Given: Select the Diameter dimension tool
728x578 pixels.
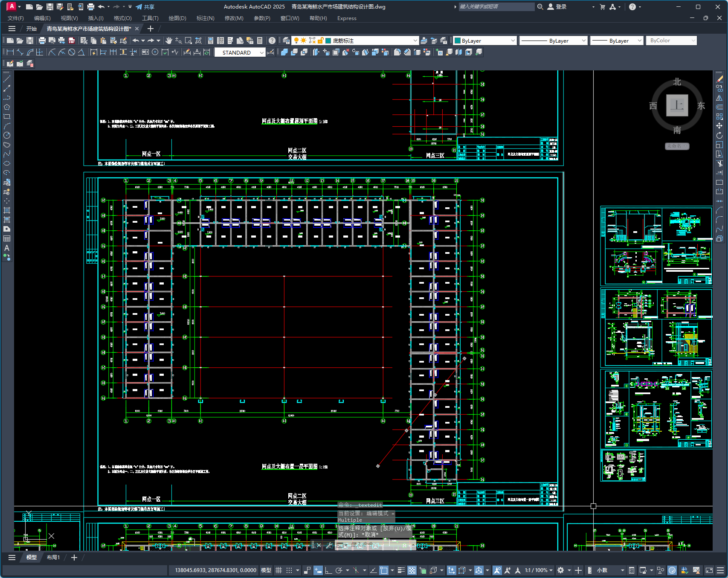Looking at the screenshot, I should pyautogui.click(x=72, y=52).
